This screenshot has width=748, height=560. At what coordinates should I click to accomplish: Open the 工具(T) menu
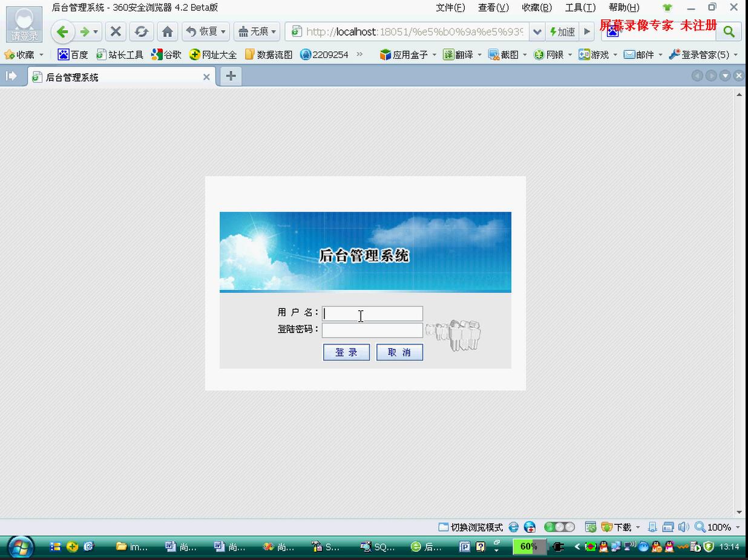[580, 7]
